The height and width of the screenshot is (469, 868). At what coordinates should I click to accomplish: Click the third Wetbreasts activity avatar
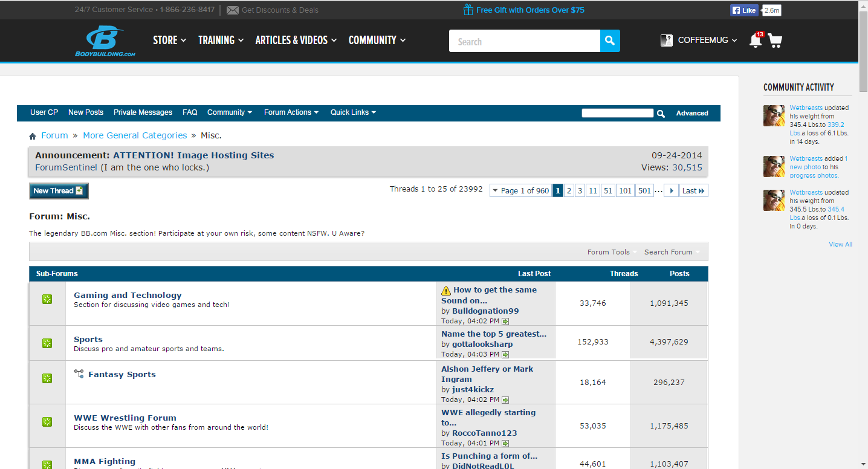point(774,200)
